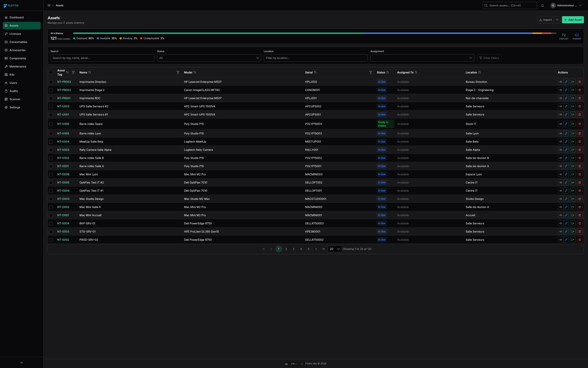Open notifications bell icon
This screenshot has width=588, height=368.
542,5
